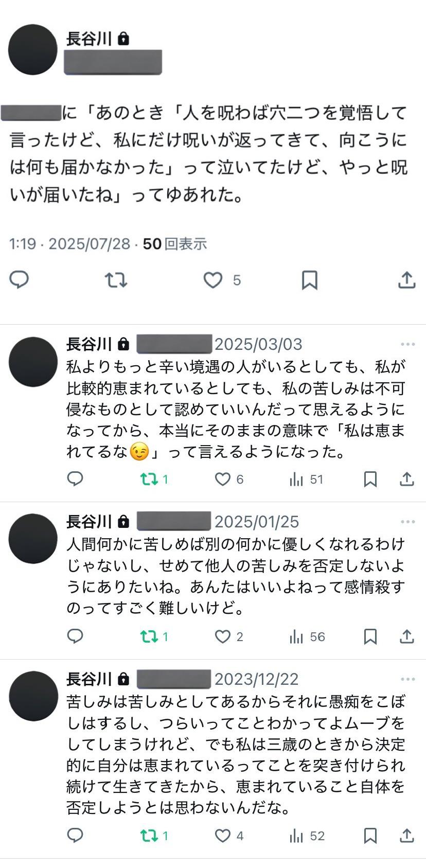Share the 2025/01/25 post

pos(406,636)
